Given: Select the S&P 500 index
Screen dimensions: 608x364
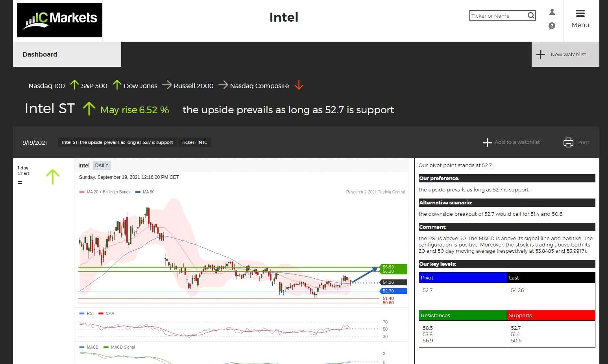Looking at the screenshot, I should [x=94, y=86].
